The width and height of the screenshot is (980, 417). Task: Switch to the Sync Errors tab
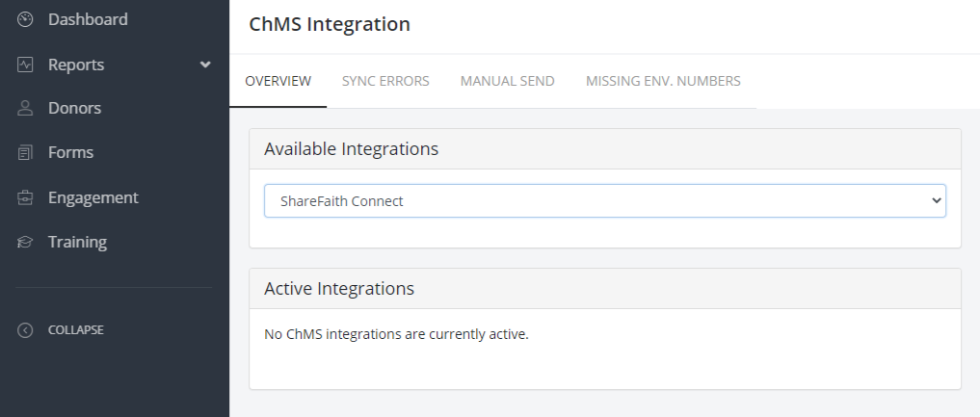pyautogui.click(x=385, y=81)
